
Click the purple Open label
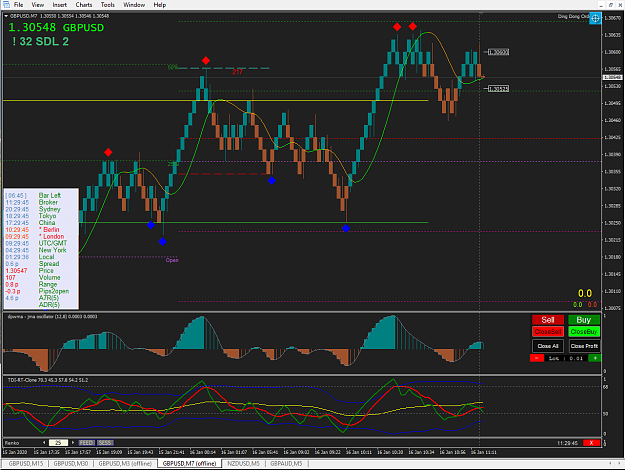(172, 260)
